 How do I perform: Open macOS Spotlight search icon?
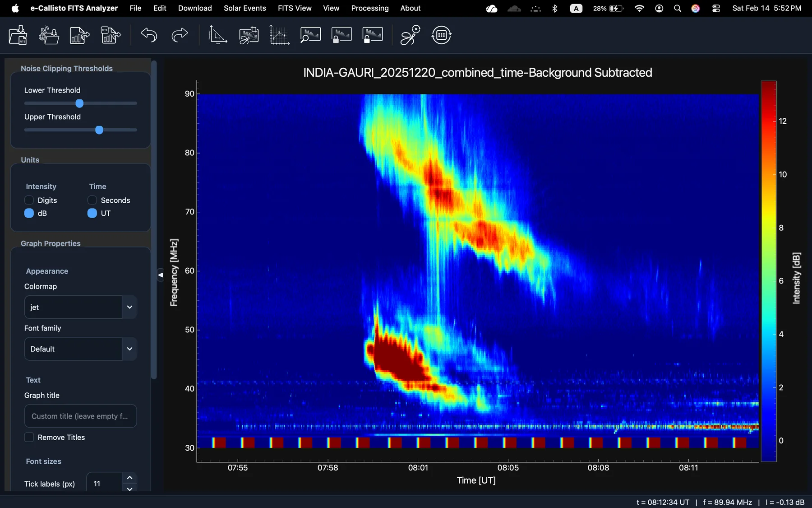point(677,8)
